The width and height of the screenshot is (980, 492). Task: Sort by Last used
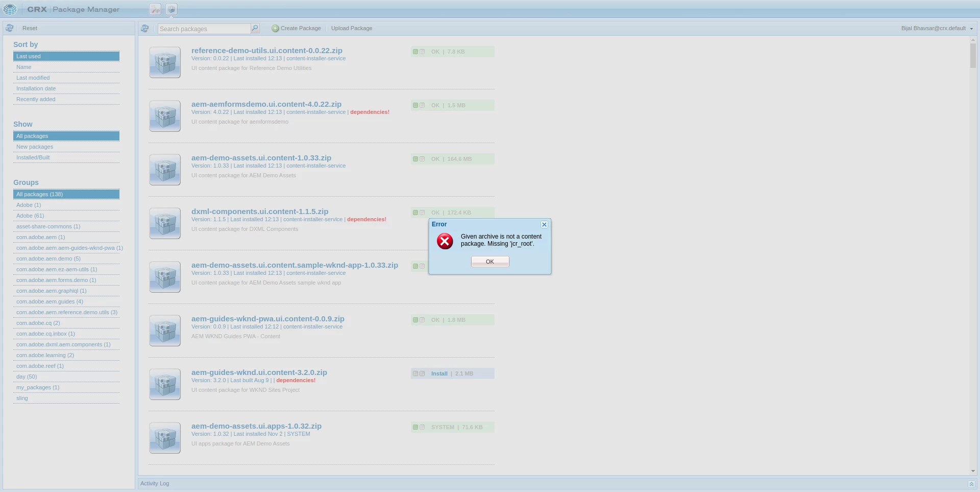66,56
